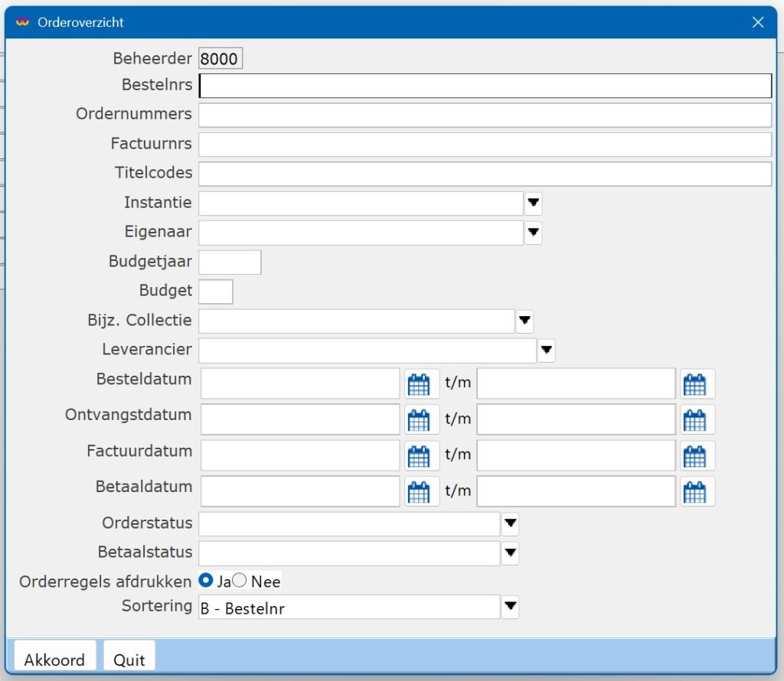Click the Akkoord button
Screen dimensions: 784x681
pos(54,659)
